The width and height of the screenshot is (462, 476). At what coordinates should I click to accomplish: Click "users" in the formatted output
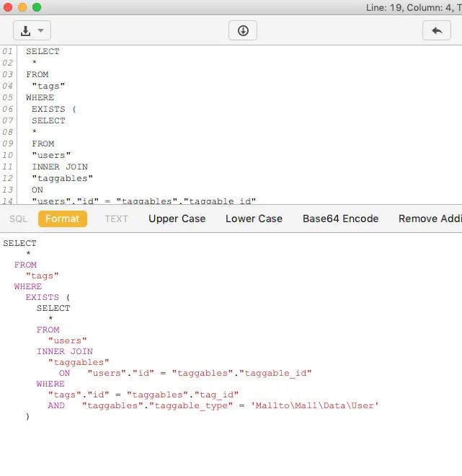67,340
